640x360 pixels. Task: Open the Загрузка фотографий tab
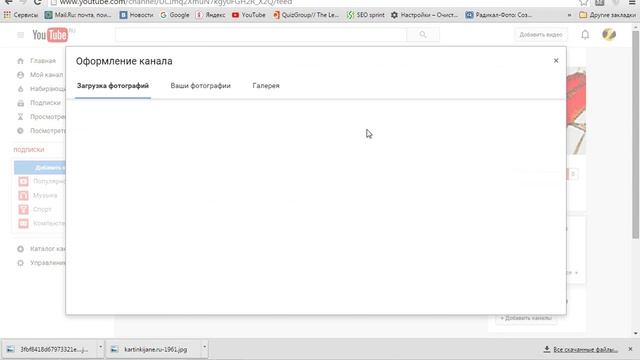point(113,86)
